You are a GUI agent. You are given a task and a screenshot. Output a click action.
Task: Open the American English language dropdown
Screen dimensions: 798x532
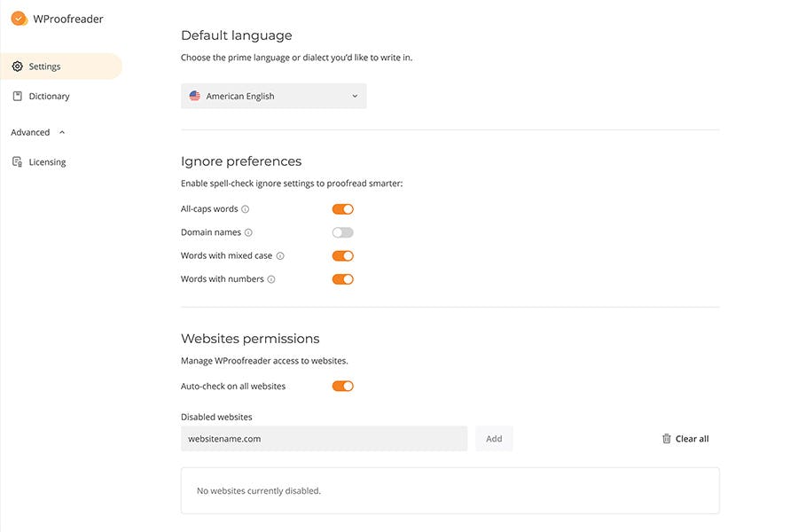point(274,97)
